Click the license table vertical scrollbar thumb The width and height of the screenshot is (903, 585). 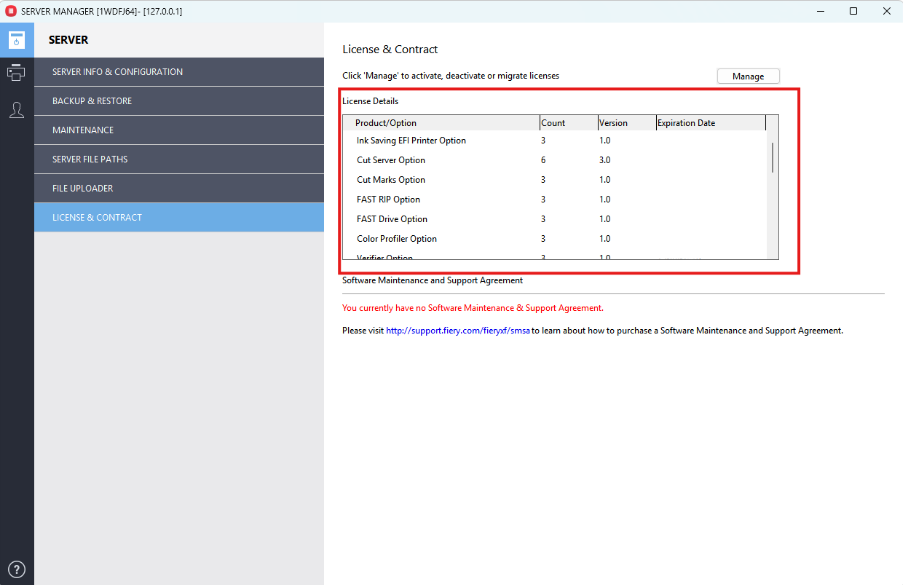(772, 157)
